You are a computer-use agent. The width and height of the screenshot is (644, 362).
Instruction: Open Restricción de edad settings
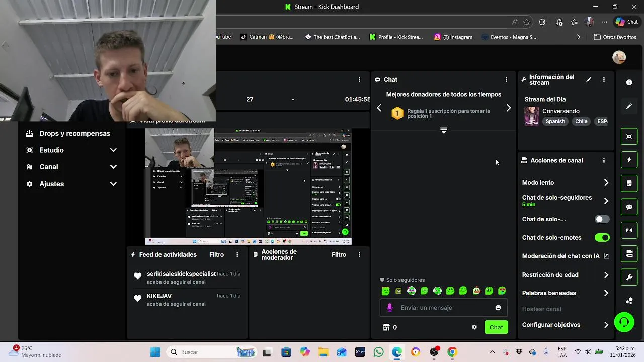tap(606, 275)
